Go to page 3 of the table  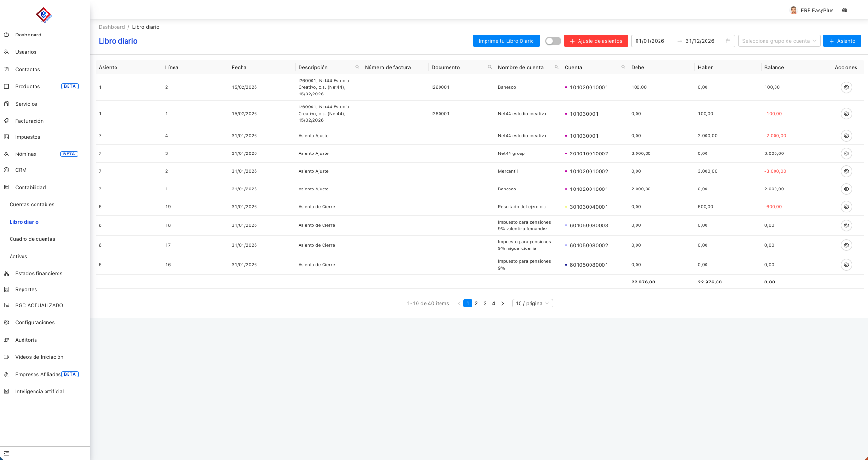(485, 303)
